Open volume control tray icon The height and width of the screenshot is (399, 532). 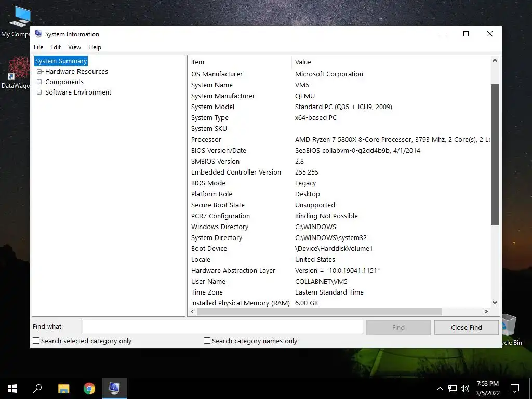click(465, 389)
